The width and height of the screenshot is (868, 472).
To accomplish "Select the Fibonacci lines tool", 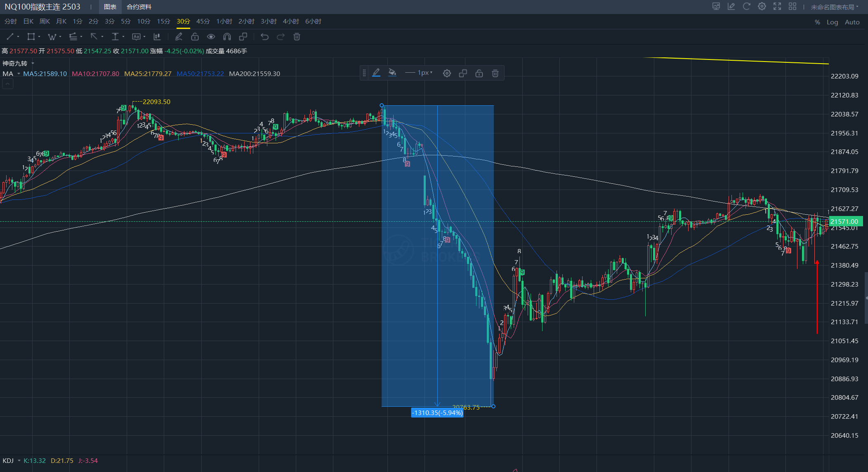I will tap(73, 37).
